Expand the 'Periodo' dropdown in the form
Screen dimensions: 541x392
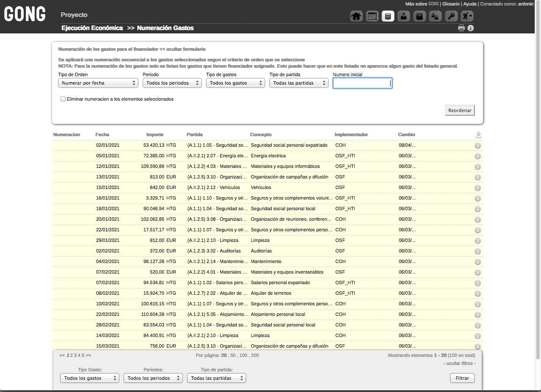[172, 83]
